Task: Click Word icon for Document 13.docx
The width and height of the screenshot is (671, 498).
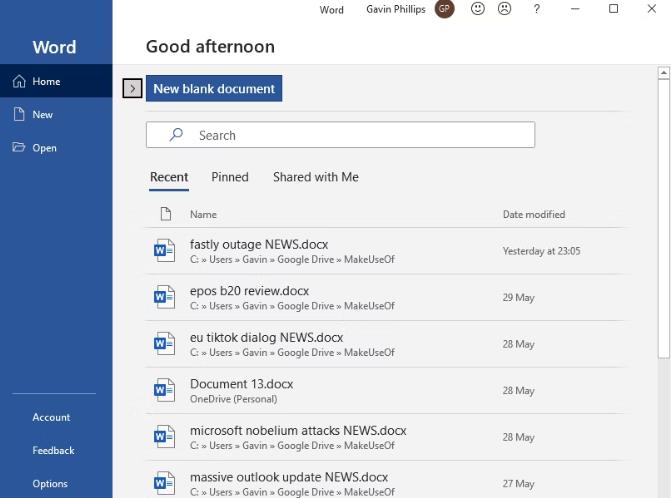Action: pyautogui.click(x=164, y=390)
